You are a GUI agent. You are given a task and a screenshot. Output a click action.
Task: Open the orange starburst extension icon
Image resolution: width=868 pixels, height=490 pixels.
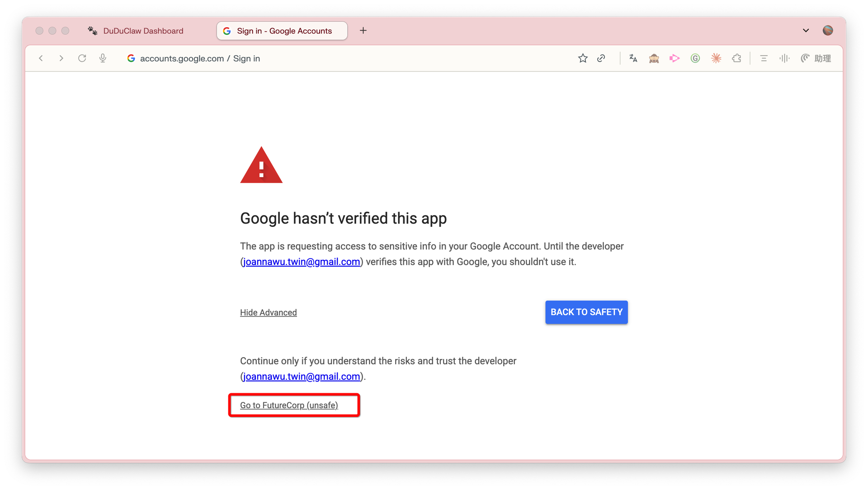[x=716, y=58]
